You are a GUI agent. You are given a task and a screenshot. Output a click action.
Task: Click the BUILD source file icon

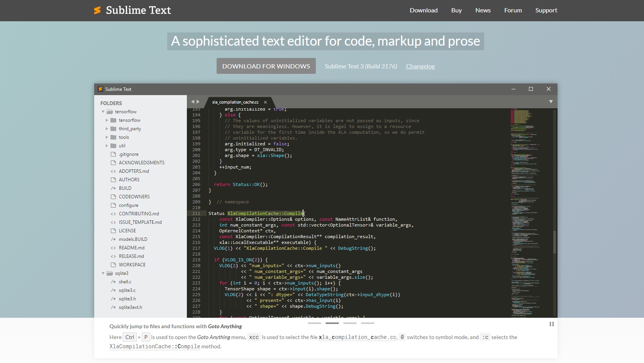click(114, 188)
